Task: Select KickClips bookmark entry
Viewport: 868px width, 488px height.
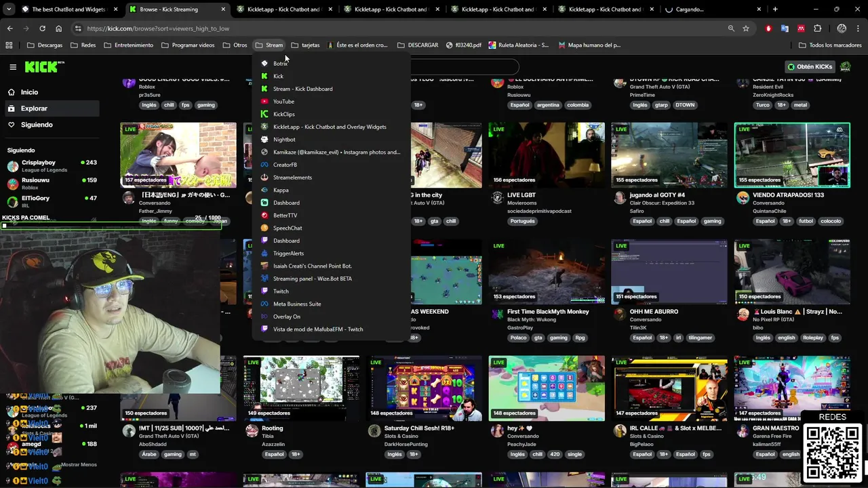Action: (x=331, y=114)
